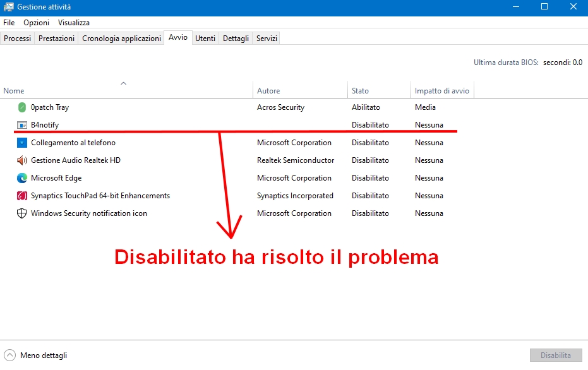Viewport: 588px width, 370px height.
Task: Click the Synaptics Incorporated author cell
Action: coord(295,196)
